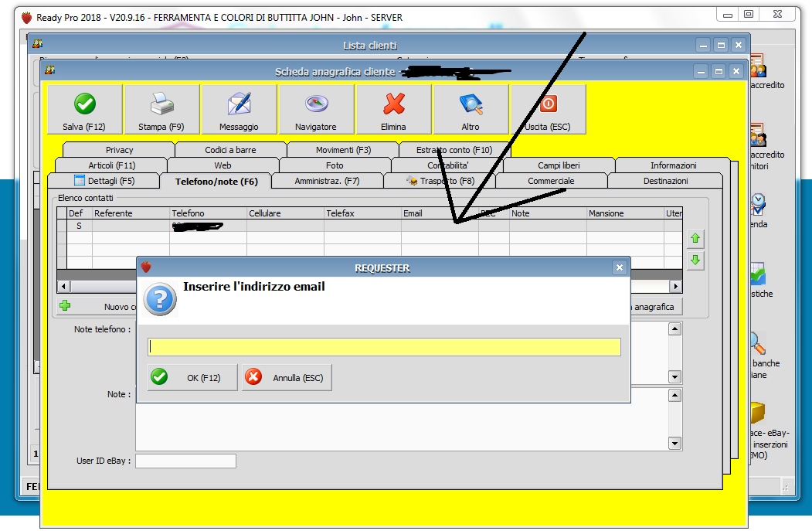Screen dimensions: 812x531
Task: Move contact up with green arrow
Action: coord(695,238)
